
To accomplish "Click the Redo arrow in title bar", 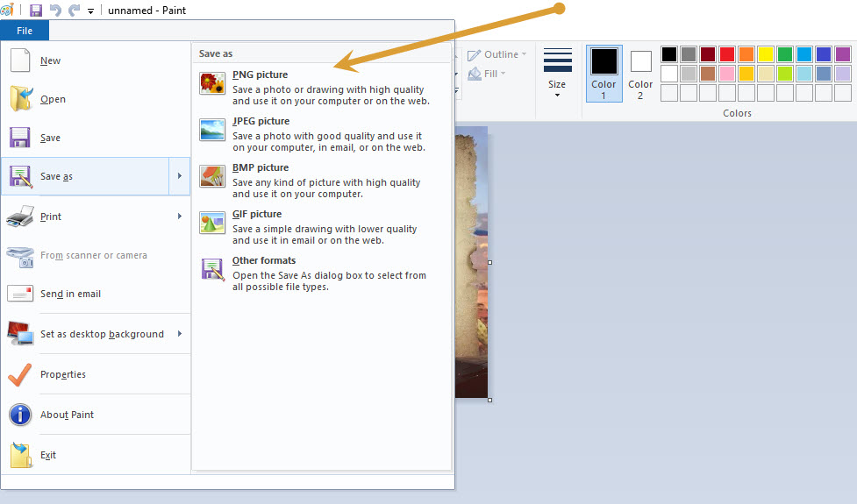I will click(x=74, y=11).
